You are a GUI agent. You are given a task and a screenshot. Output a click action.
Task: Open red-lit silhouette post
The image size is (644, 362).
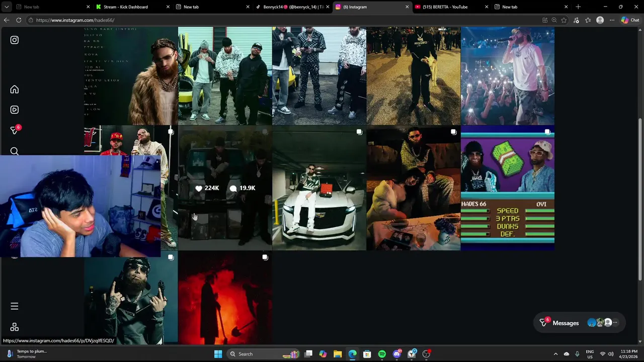pos(225,298)
